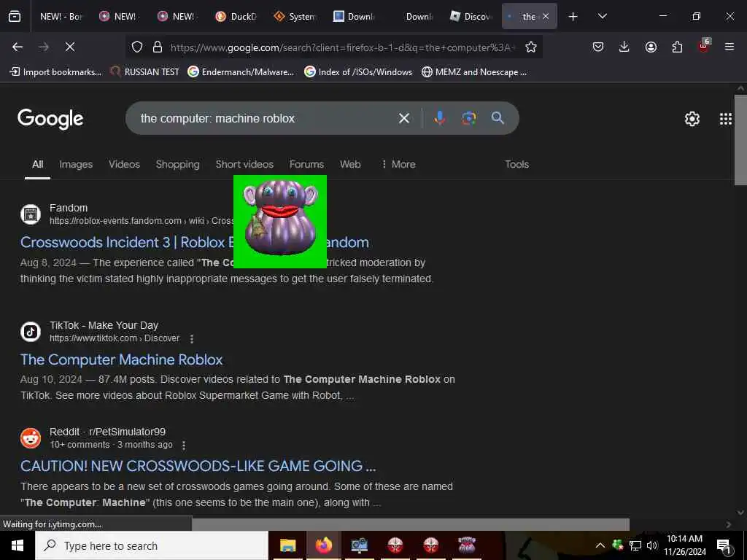The image size is (747, 560).
Task: Switch to the Shopping results tab
Action: pos(178,164)
